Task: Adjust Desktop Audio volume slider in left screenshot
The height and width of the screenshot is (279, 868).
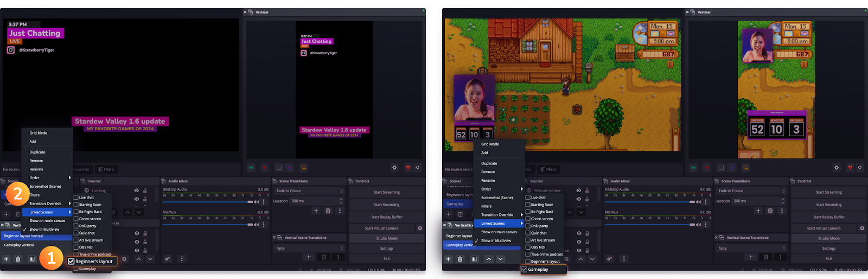Action: point(208,202)
